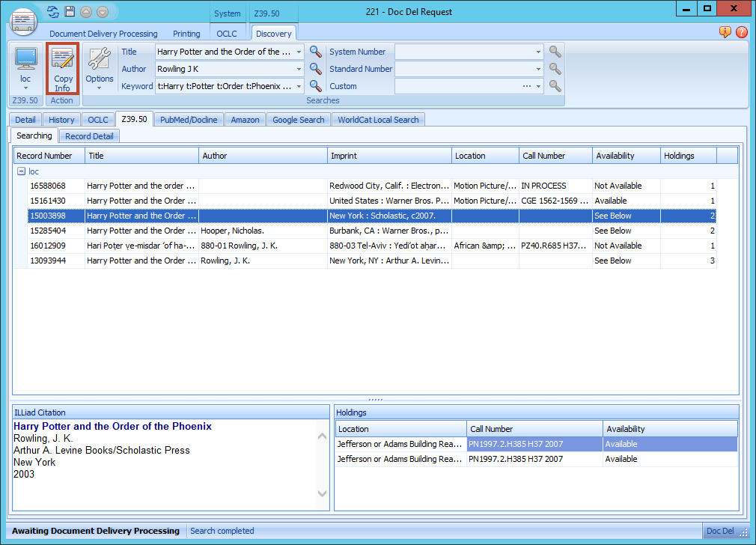Click the orange info balloon icon
756x545 pixels.
pos(724,32)
